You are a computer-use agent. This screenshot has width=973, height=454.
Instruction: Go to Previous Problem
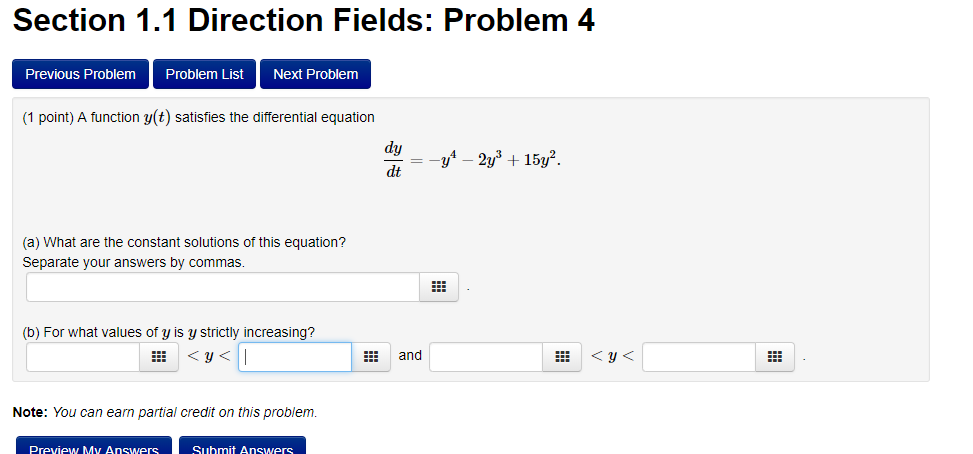(x=80, y=74)
